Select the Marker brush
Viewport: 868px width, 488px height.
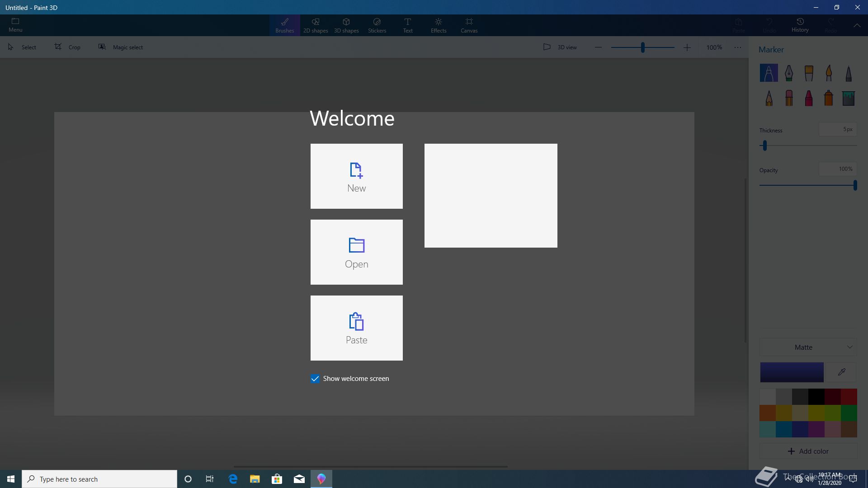[x=769, y=73]
